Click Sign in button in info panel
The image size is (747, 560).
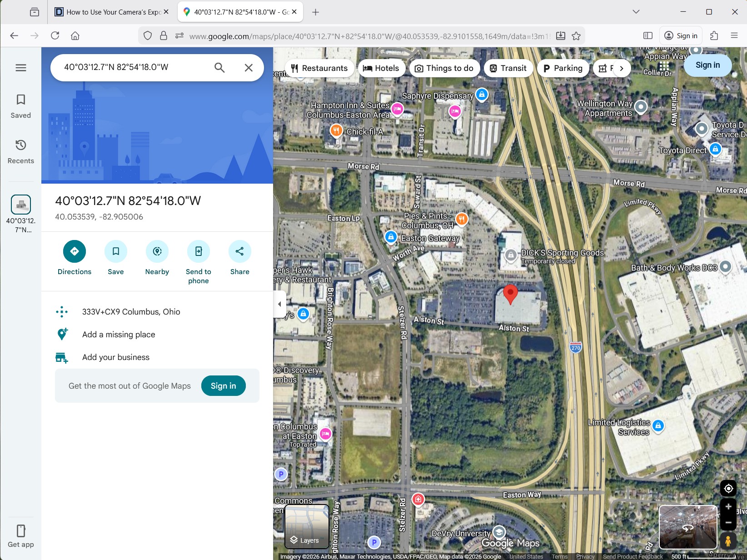point(223,386)
